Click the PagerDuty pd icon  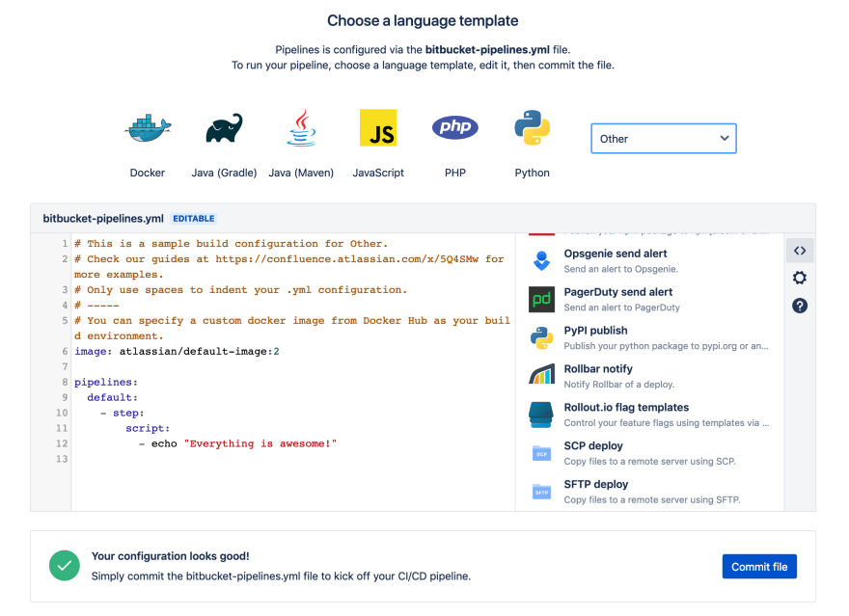[x=541, y=300]
